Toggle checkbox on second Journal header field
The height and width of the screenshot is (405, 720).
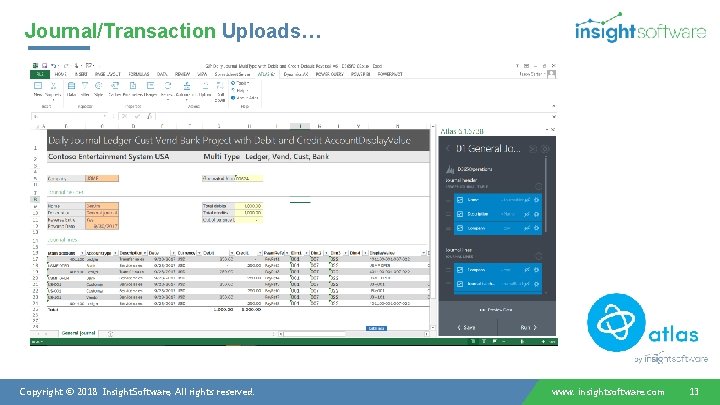(x=460, y=214)
